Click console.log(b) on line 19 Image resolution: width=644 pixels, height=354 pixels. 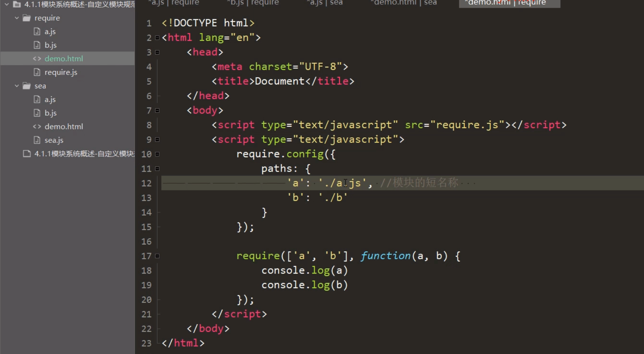coord(305,285)
